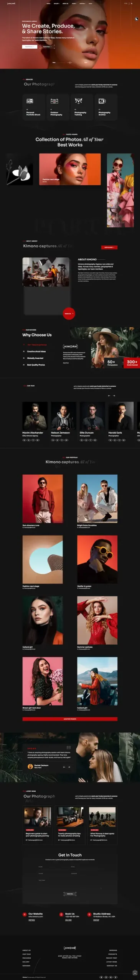Open Maxim Alexhander's team photo

[35, 415]
